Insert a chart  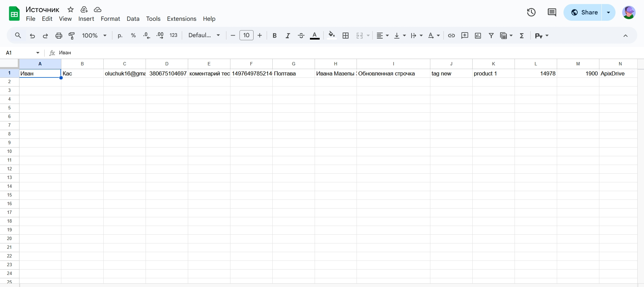(478, 36)
